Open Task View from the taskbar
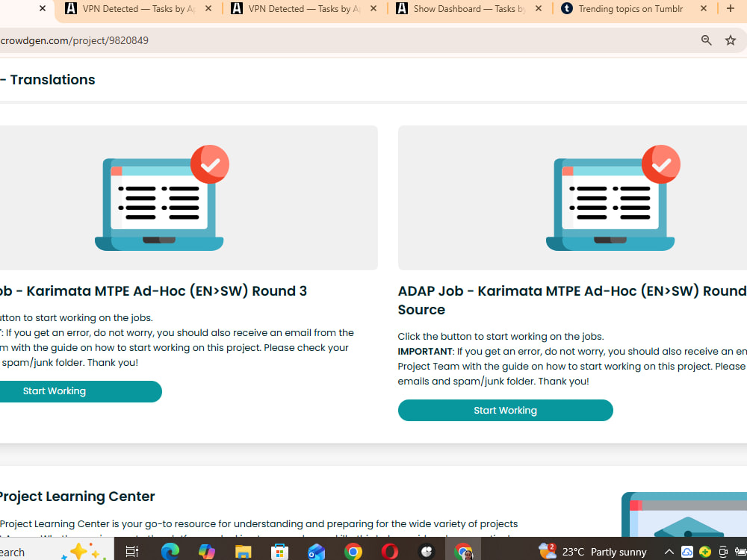 [131, 552]
